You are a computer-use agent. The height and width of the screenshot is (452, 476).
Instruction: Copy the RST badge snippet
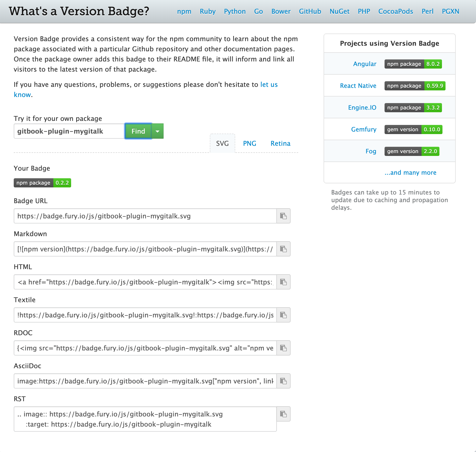283,414
